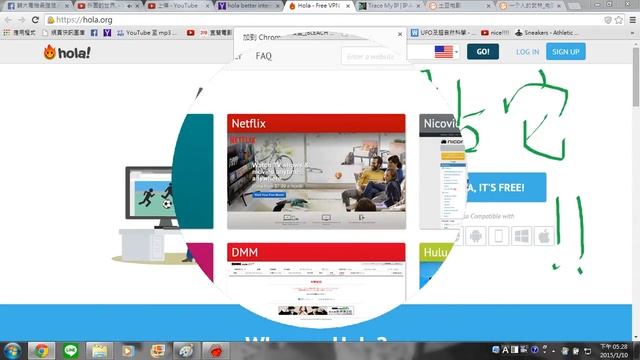640x360 pixels.
Task: Open LINE app in taskbar
Action: [71, 351]
